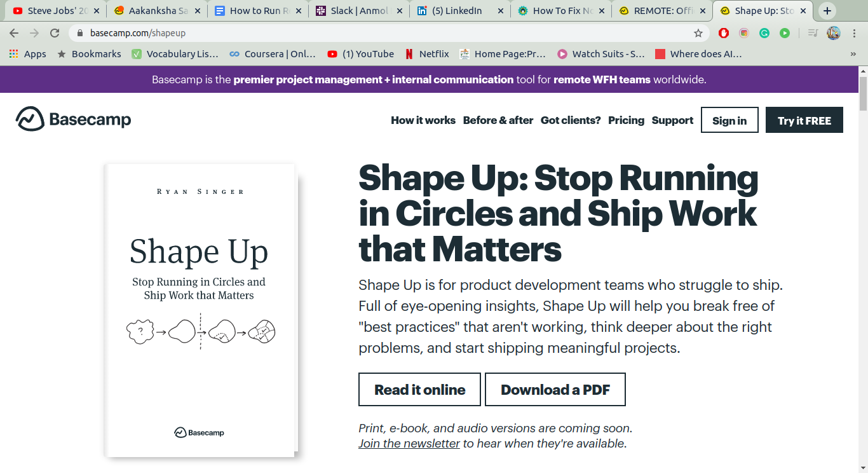
Task: Open Before & after page
Action: coord(498,120)
